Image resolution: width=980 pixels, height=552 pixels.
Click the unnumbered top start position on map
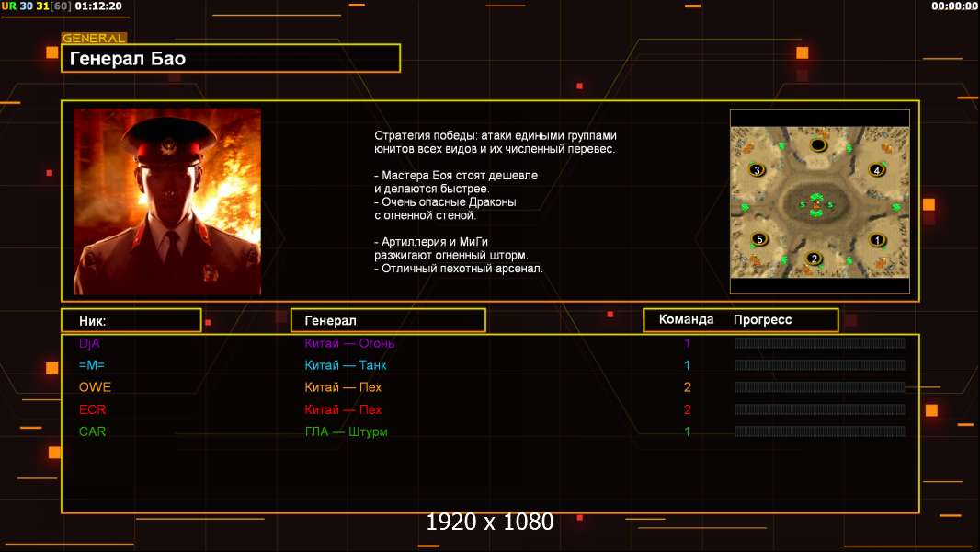click(x=818, y=145)
